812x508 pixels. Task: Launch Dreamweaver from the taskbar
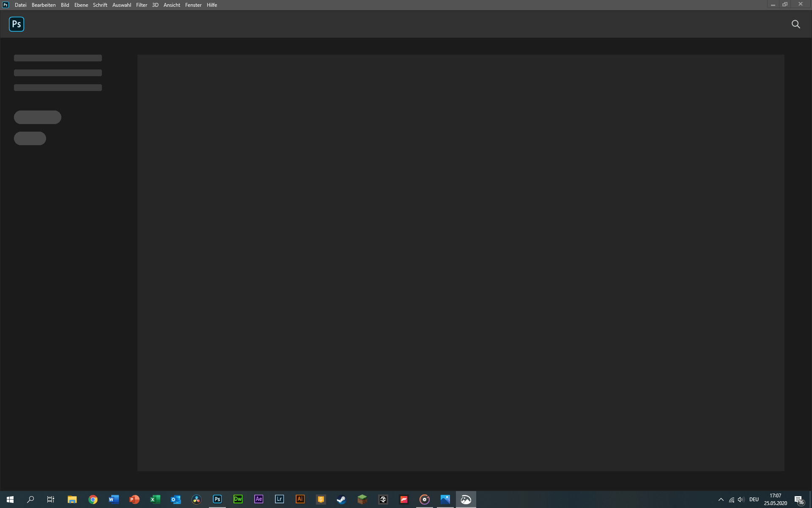[x=238, y=500]
